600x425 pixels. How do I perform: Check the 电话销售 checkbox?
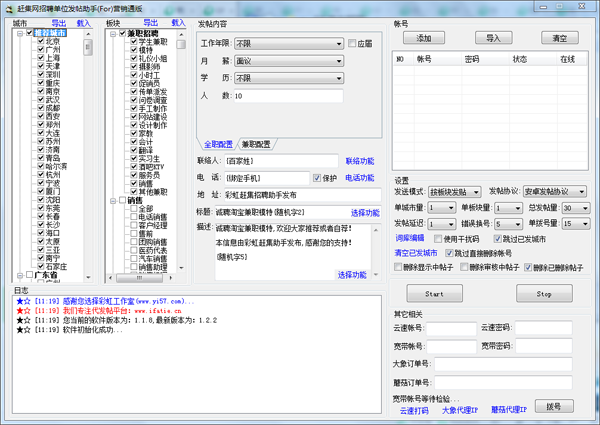(x=134, y=217)
